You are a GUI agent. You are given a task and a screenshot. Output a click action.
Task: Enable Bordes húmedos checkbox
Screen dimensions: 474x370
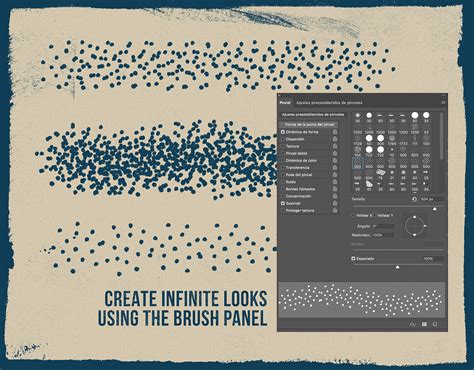[283, 189]
